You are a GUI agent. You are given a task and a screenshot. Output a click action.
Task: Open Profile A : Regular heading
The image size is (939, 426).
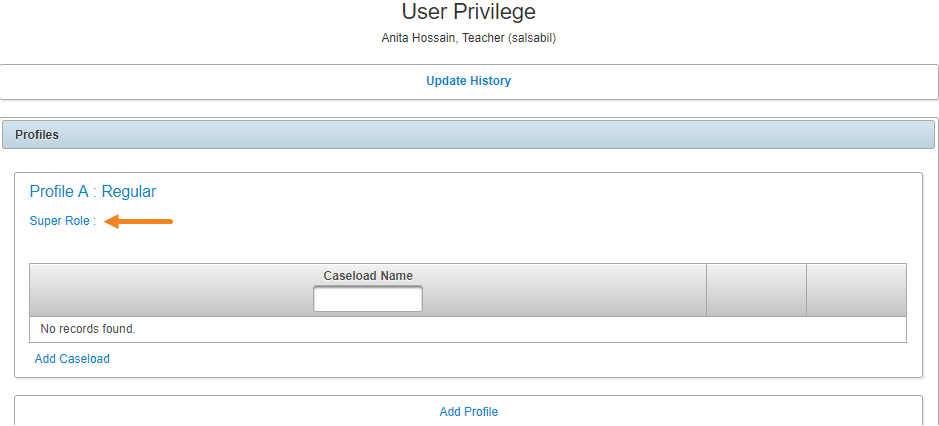[x=93, y=192]
